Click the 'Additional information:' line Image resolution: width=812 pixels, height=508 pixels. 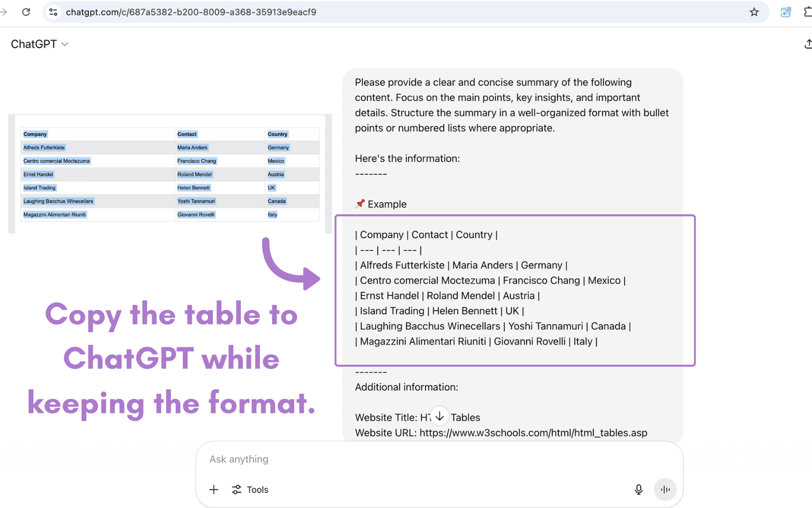[x=407, y=387]
